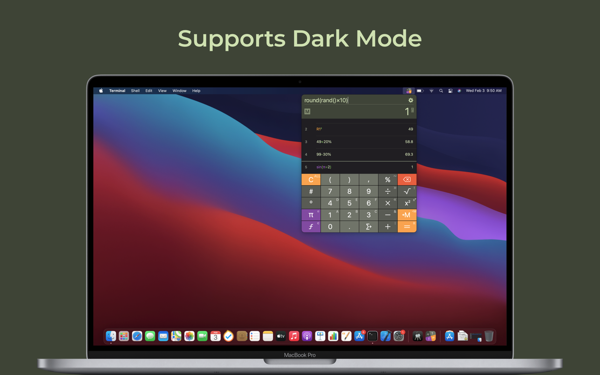Tap the decimal point key
Screen dimensions: 600x375
point(349,227)
